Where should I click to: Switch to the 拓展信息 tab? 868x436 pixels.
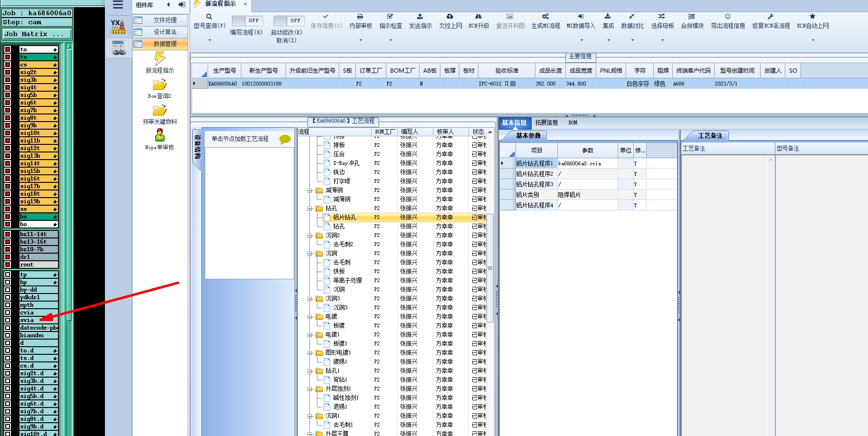tap(546, 123)
